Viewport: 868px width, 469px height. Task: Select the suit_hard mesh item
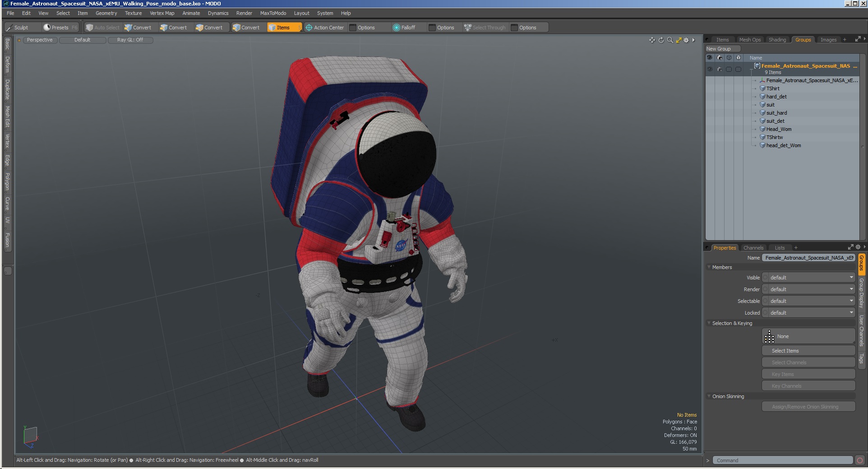point(776,113)
